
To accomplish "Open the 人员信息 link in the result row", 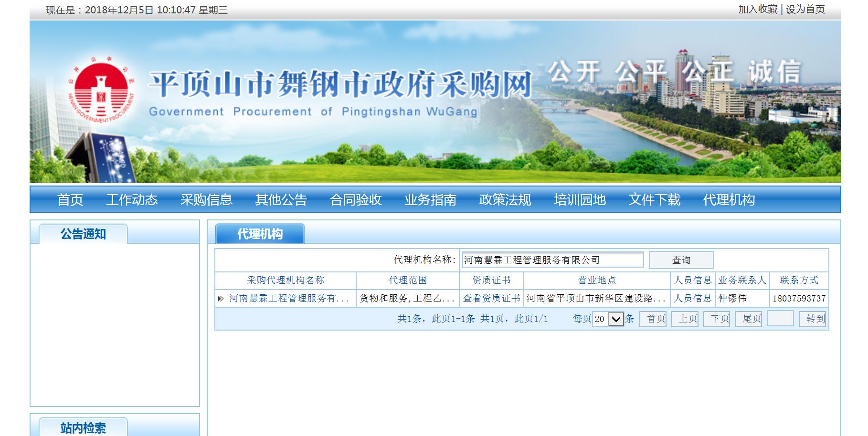I will [x=692, y=298].
